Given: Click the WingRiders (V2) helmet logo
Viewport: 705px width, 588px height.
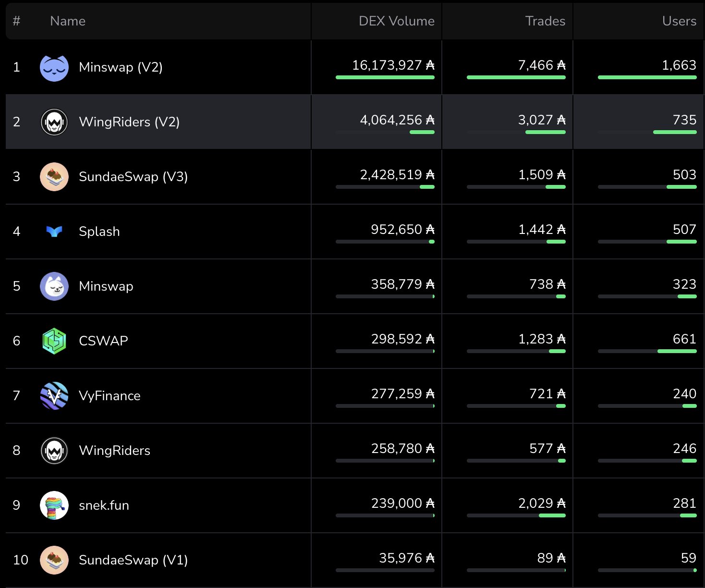Looking at the screenshot, I should click(x=54, y=122).
